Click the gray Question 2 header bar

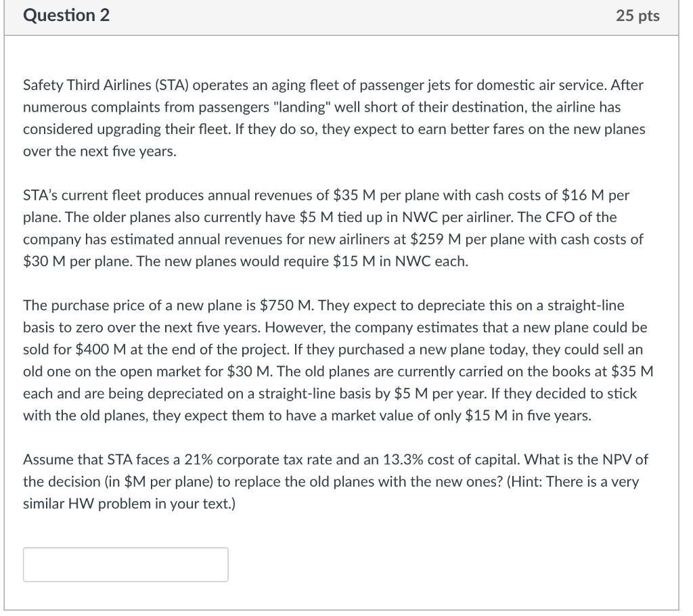pyautogui.click(x=338, y=16)
